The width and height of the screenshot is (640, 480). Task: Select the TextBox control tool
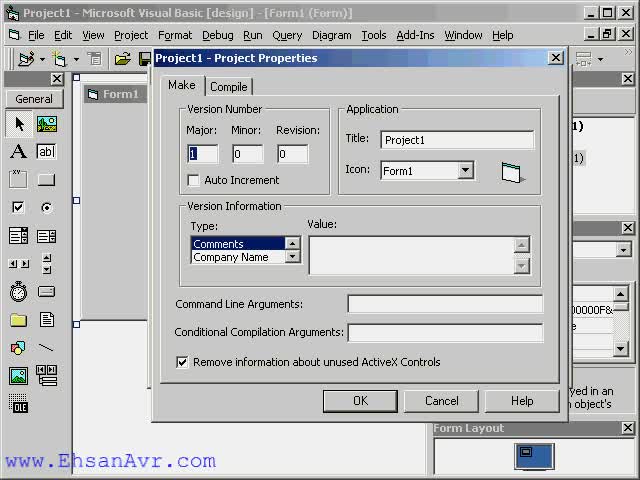[47, 151]
